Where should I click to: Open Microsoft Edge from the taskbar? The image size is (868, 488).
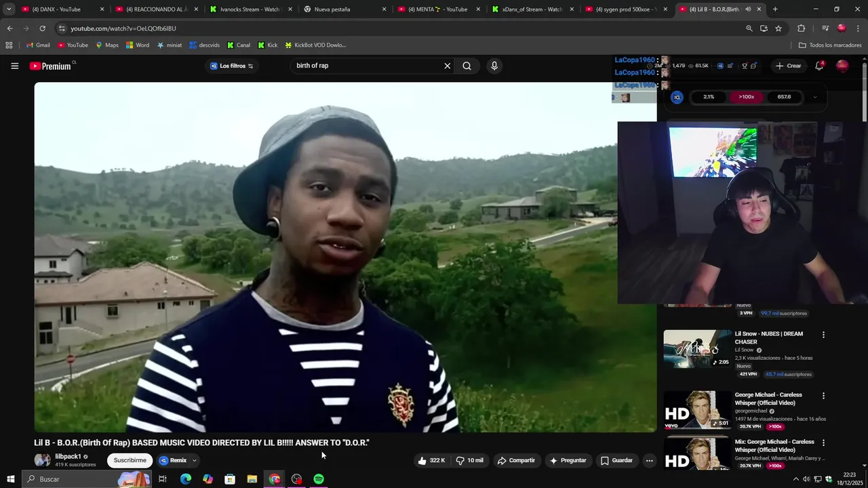[185, 479]
